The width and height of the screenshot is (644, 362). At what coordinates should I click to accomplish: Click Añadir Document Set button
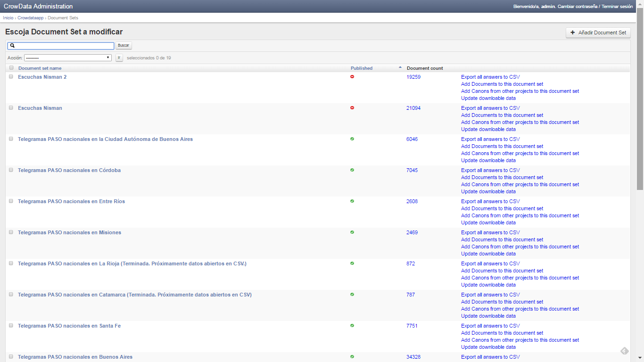coord(598,33)
